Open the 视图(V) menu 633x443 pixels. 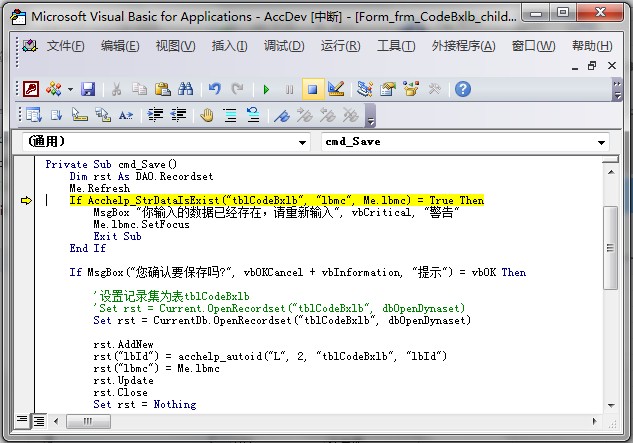175,46
